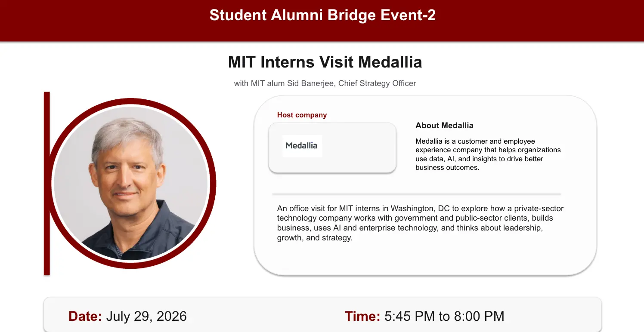Click the dark red header banner
The width and height of the screenshot is (644, 332).
(322, 21)
